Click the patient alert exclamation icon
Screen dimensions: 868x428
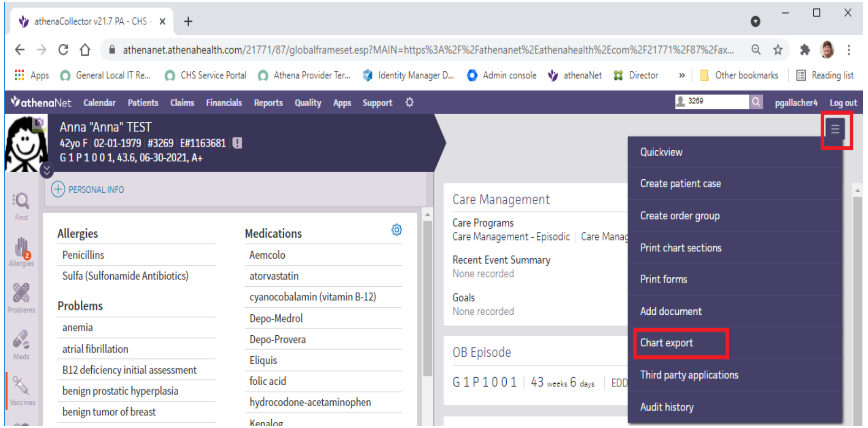click(237, 143)
